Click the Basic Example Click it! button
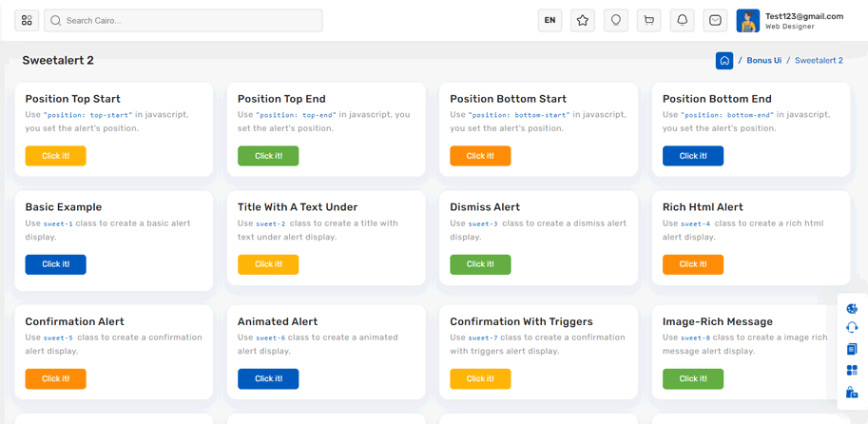This screenshot has height=424, width=868. (55, 264)
